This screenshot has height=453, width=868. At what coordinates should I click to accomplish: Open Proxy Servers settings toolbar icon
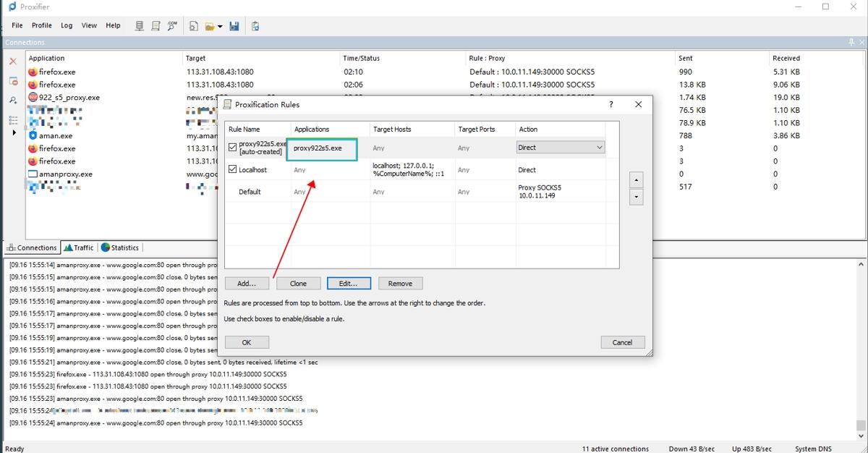140,26
